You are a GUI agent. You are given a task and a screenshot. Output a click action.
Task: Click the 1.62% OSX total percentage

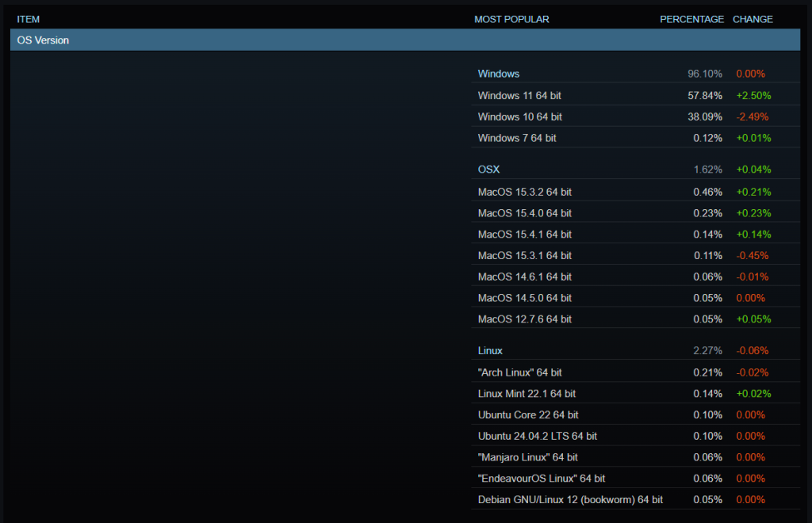(707, 169)
